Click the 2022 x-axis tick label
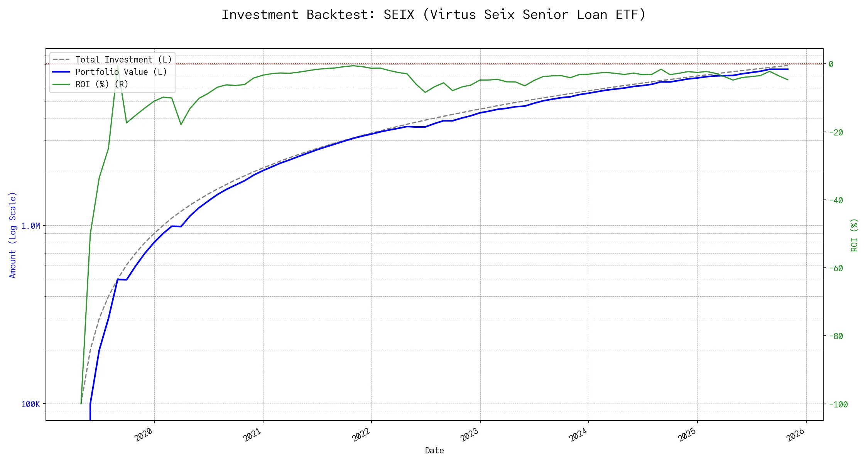868x463 pixels. [361, 435]
